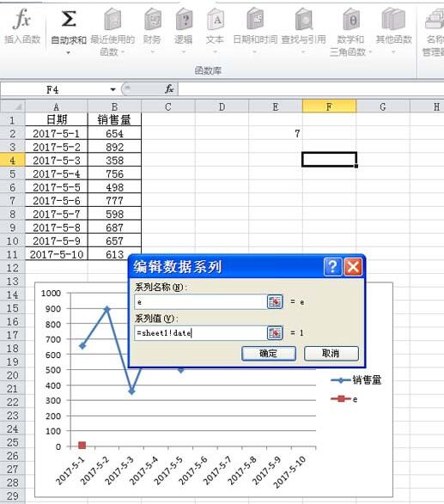Image resolution: width=444 pixels, height=504 pixels.
Task: Click the Select All corner of the sheet
Action: pos(13,106)
